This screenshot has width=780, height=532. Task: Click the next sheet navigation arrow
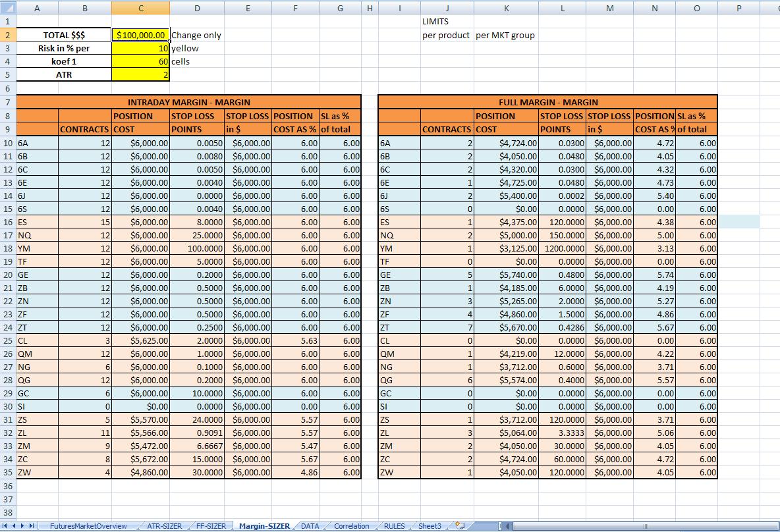pyautogui.click(x=22, y=525)
